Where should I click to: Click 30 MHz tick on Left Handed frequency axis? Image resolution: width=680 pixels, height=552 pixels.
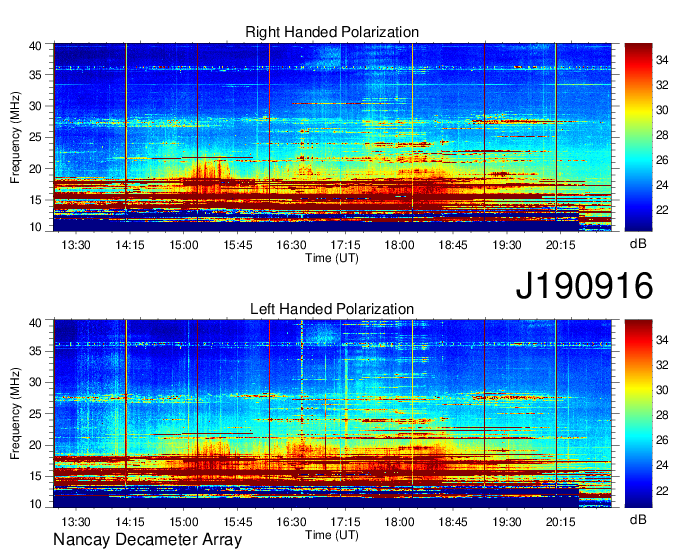(35, 382)
